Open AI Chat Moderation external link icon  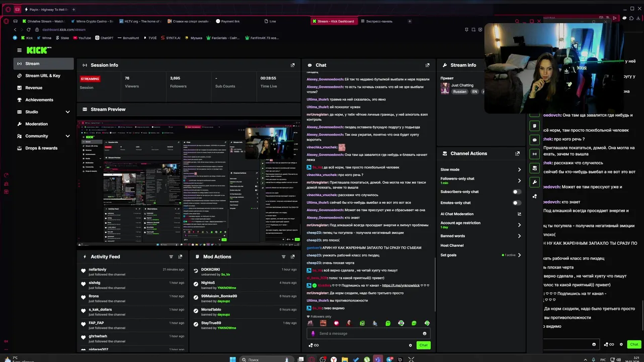point(519,214)
